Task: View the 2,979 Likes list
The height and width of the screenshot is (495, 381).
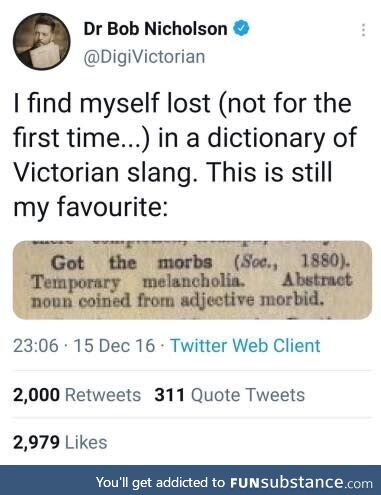Action: (x=60, y=443)
